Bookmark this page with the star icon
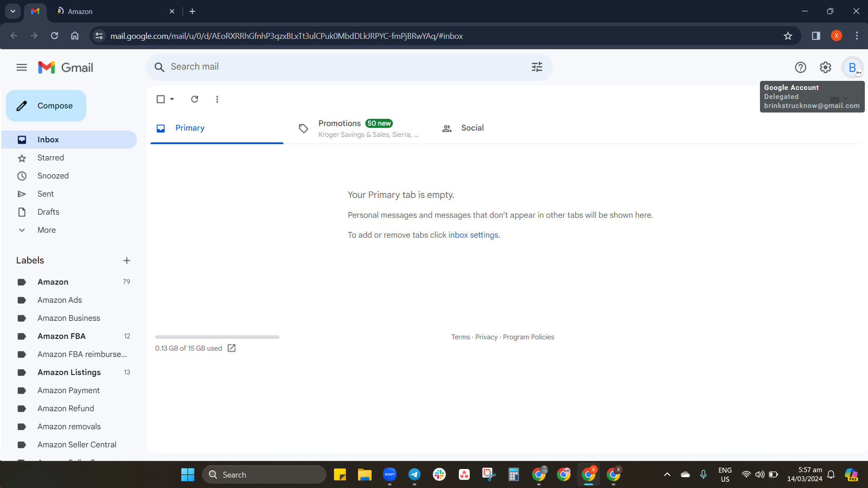This screenshot has height=488, width=868. 788,36
